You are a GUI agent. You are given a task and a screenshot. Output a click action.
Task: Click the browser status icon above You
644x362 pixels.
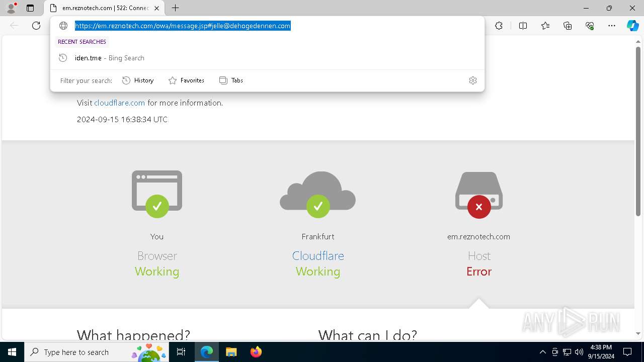157,194
